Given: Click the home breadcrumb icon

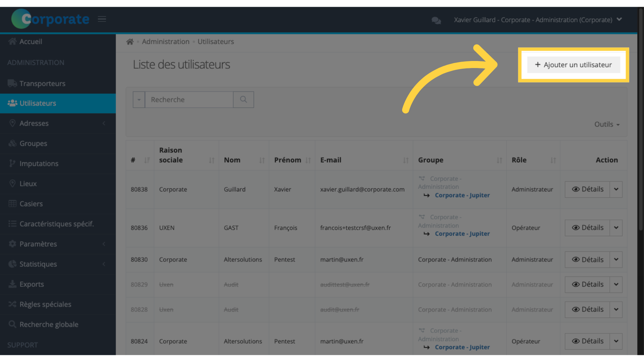Looking at the screenshot, I should tap(130, 42).
